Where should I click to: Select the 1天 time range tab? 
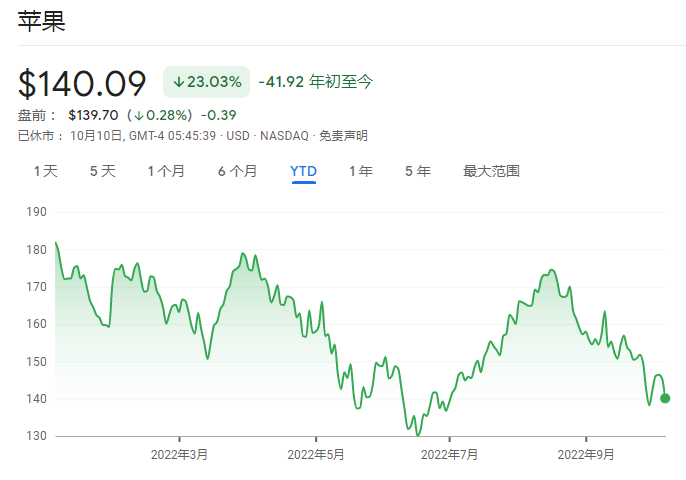tap(46, 171)
